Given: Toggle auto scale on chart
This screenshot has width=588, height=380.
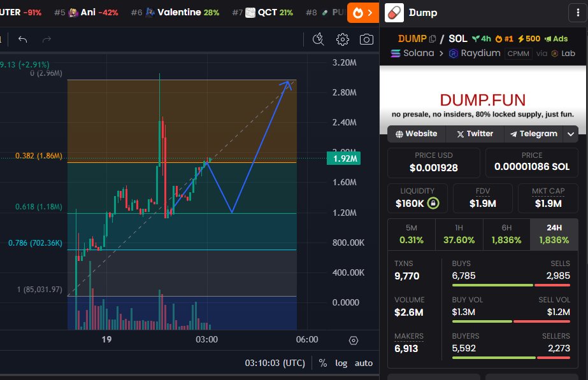Looking at the screenshot, I should (364, 363).
